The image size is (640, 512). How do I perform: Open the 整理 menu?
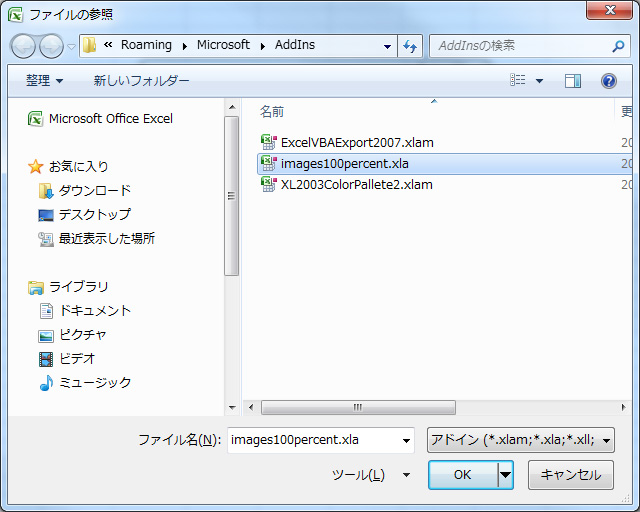(x=44, y=80)
